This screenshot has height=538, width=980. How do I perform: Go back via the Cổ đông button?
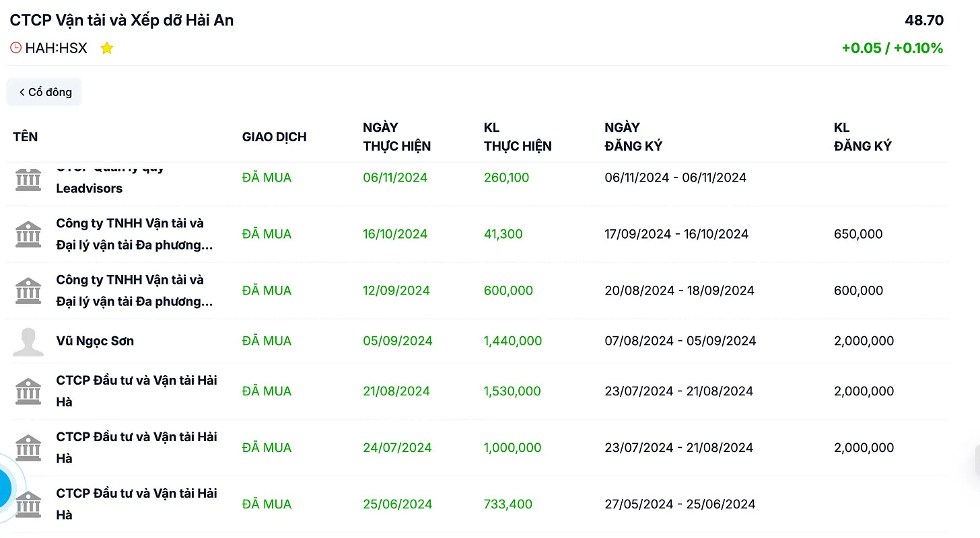pyautogui.click(x=44, y=92)
